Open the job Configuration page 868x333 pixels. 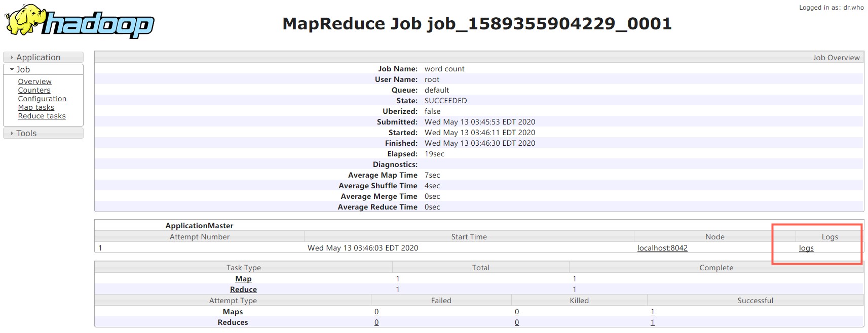click(42, 99)
